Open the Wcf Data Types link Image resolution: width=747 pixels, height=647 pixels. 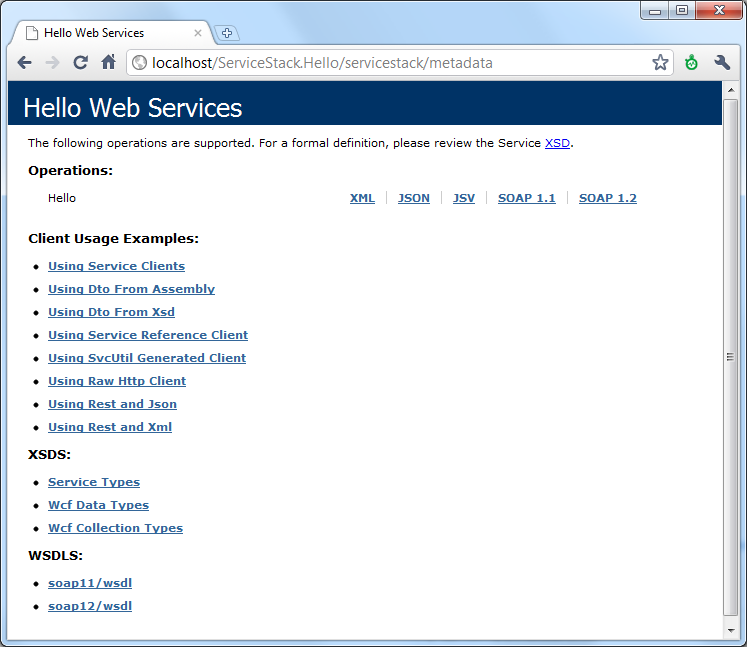point(98,505)
